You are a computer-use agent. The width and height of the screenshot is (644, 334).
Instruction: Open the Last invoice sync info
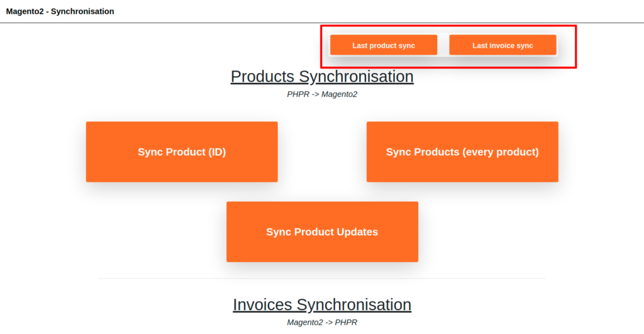pyautogui.click(x=502, y=45)
